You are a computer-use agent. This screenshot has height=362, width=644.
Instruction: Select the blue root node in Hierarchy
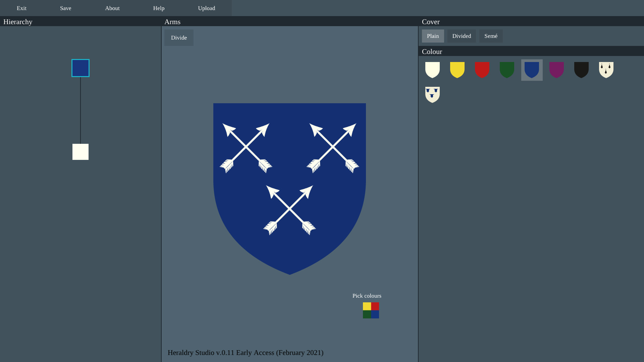(80, 68)
